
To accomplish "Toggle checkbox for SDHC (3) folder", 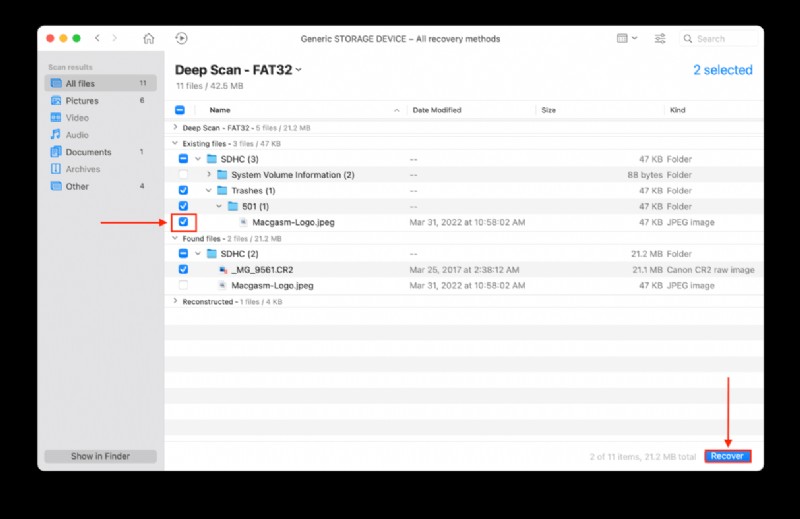I will click(183, 159).
